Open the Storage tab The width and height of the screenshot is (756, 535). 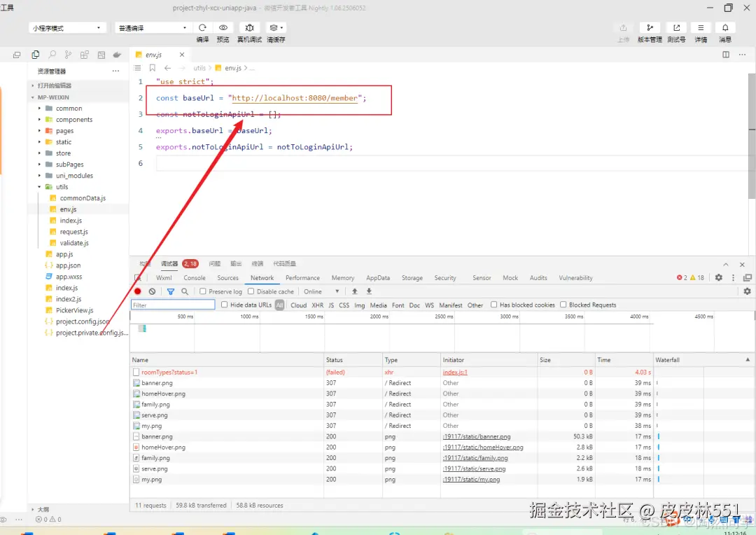(x=412, y=278)
